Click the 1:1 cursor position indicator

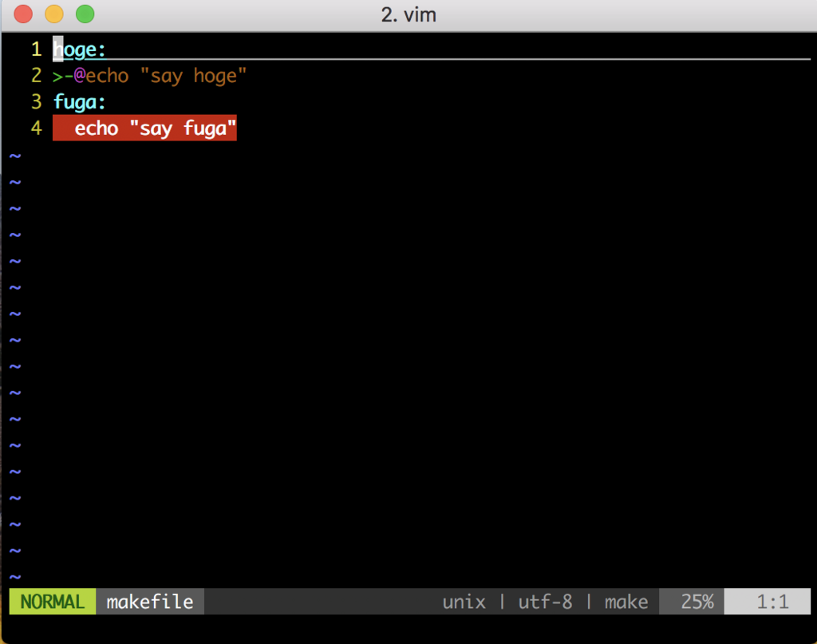coord(767,602)
